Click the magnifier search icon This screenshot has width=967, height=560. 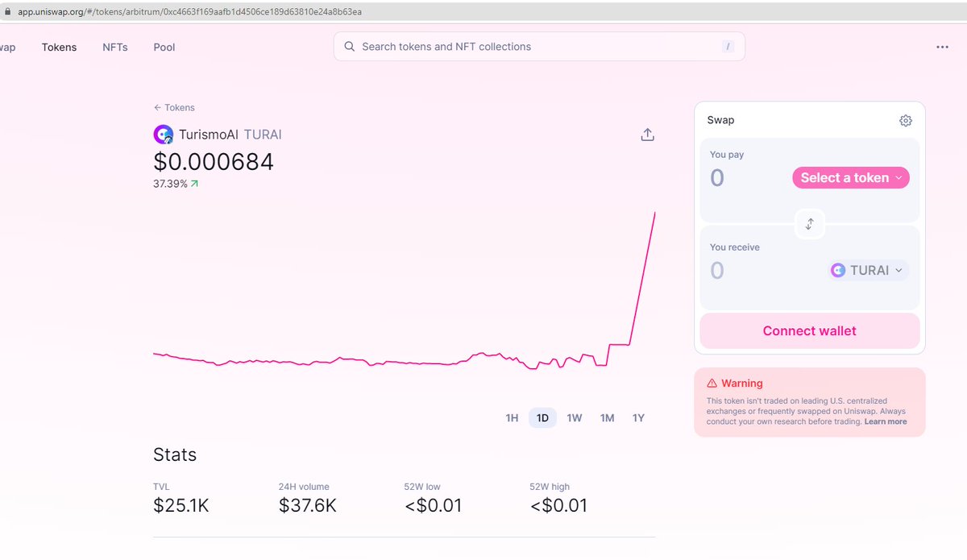click(350, 47)
